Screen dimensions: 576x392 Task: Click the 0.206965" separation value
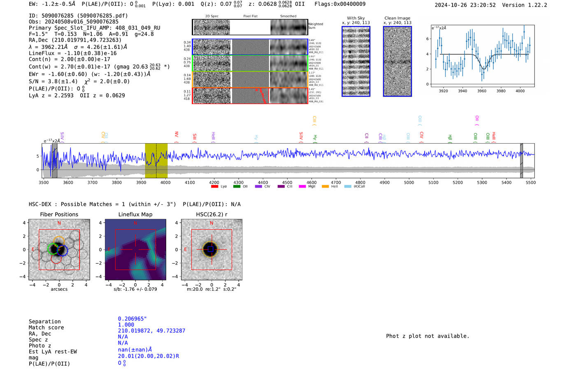pos(132,319)
